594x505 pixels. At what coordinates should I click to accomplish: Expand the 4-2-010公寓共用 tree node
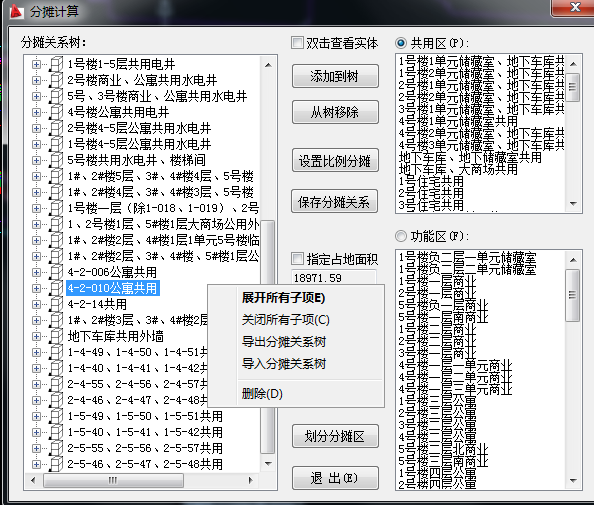[x=36, y=288]
